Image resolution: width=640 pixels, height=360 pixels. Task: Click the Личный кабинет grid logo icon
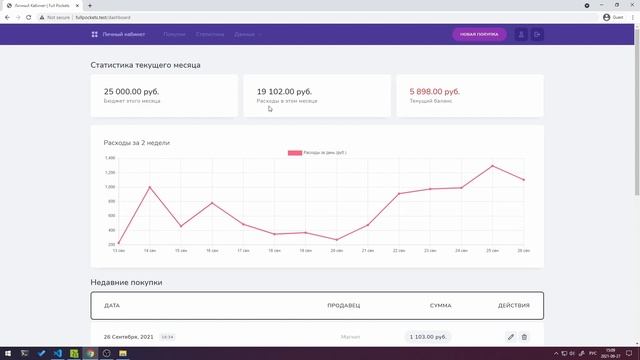95,34
